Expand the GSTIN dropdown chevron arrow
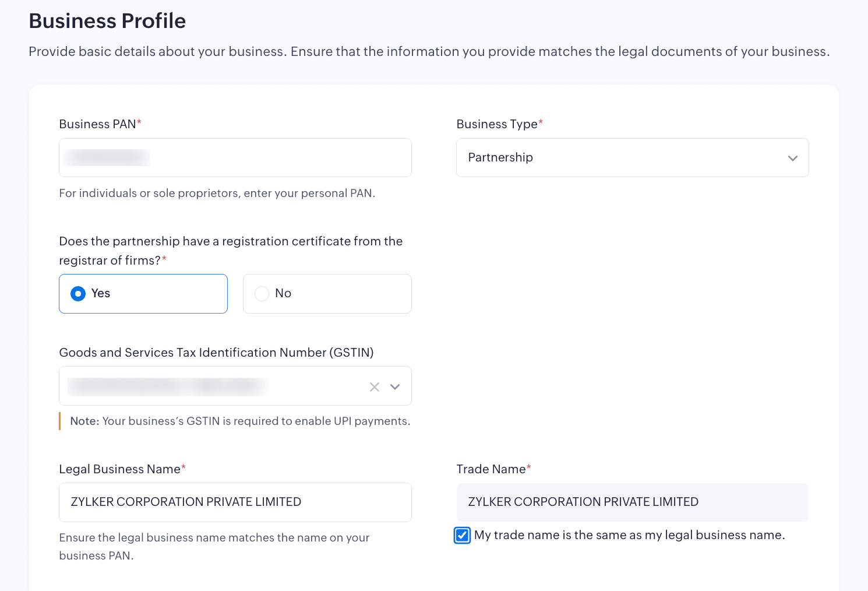 tap(395, 387)
